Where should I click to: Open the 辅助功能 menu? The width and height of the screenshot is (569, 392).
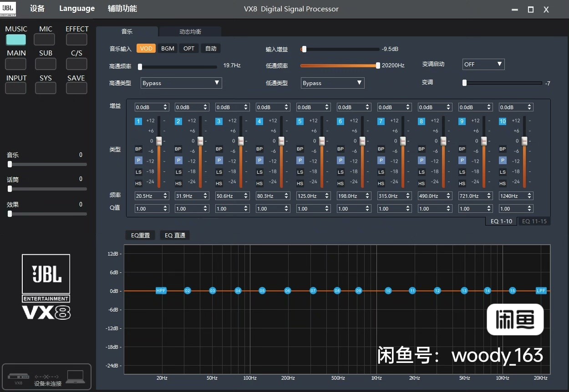122,9
